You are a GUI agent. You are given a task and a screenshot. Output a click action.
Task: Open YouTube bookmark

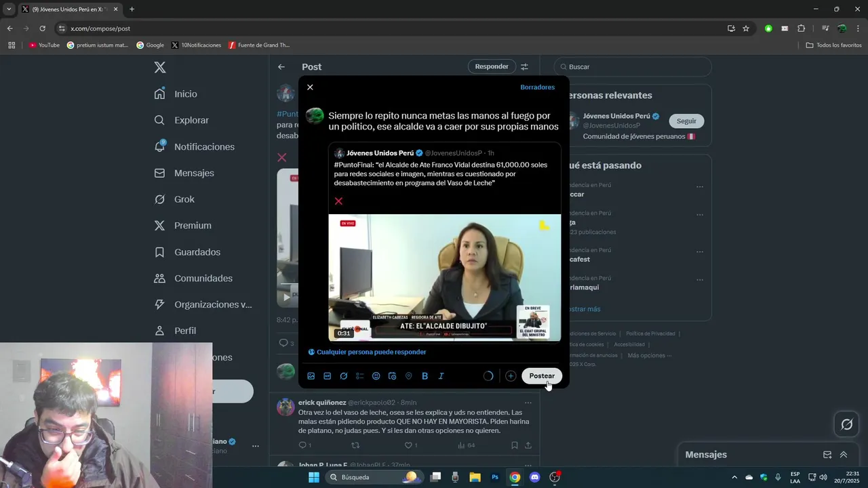(44, 45)
